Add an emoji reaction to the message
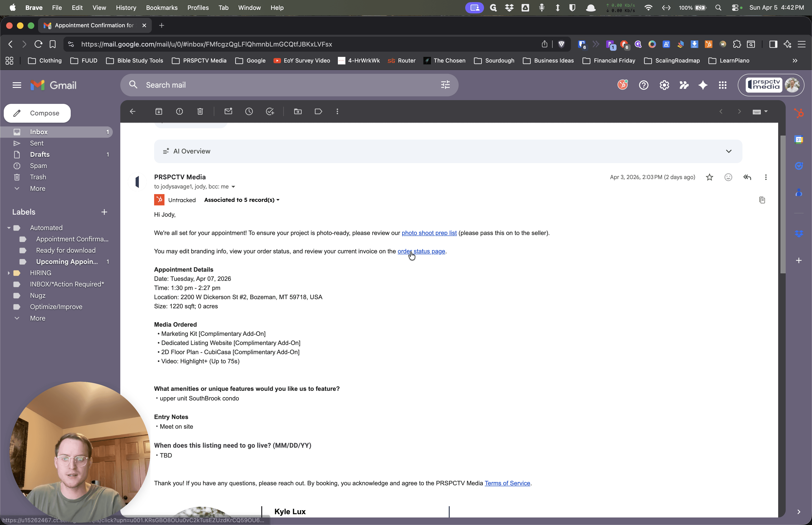 pyautogui.click(x=728, y=177)
